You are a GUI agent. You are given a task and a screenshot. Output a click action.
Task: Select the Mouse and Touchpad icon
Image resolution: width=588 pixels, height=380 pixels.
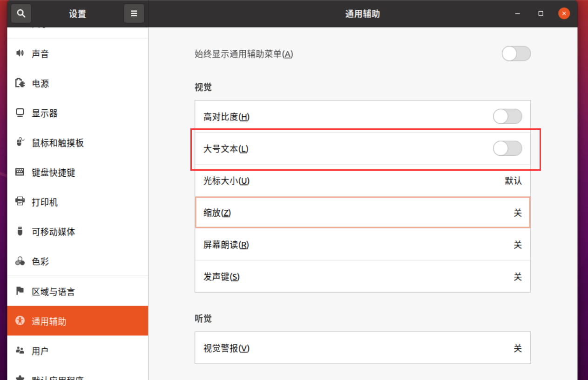click(x=20, y=143)
